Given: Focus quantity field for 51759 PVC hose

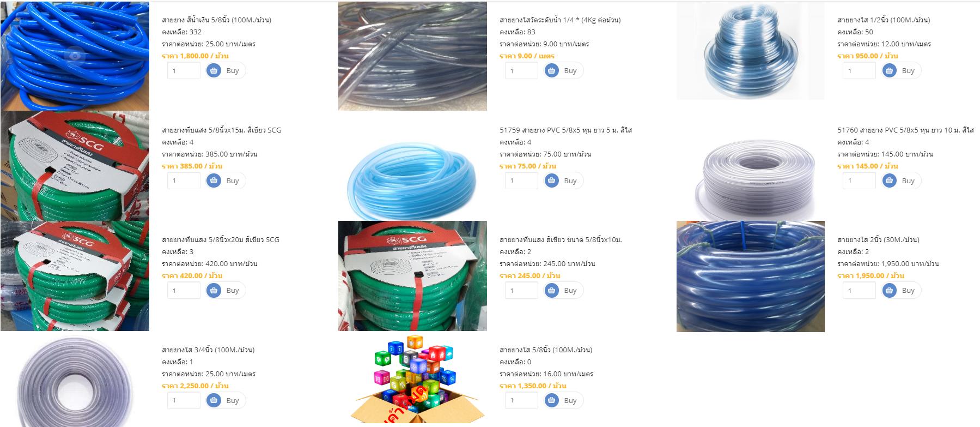Looking at the screenshot, I should 521,181.
